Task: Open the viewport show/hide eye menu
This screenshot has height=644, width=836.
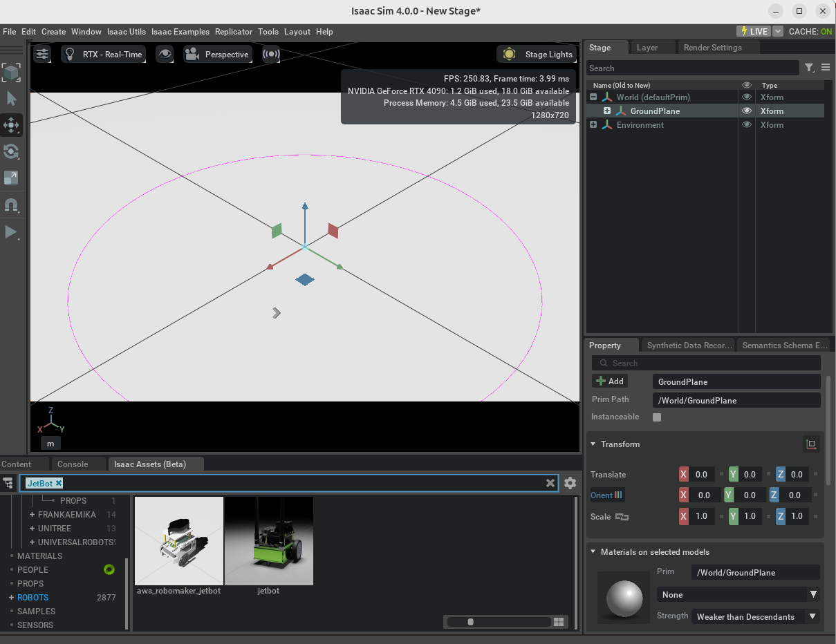Action: (x=165, y=55)
